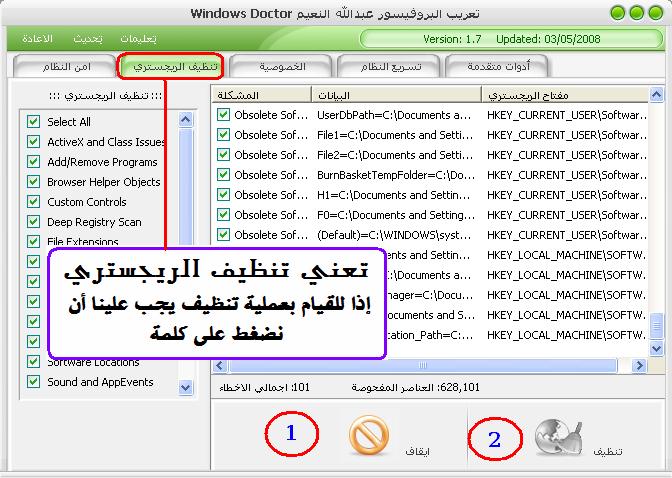Uncheck the BurnBasketTempFolder row checkbox
The image size is (672, 478).
pos(223,175)
